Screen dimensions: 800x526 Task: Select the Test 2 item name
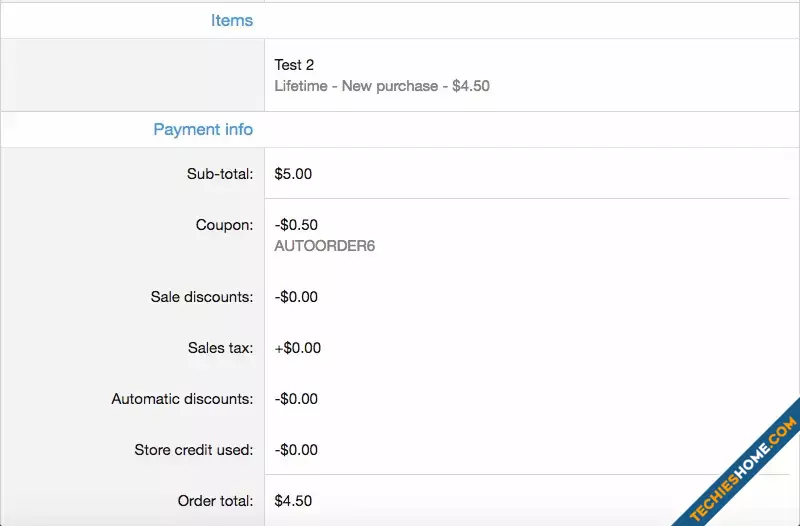click(x=294, y=65)
